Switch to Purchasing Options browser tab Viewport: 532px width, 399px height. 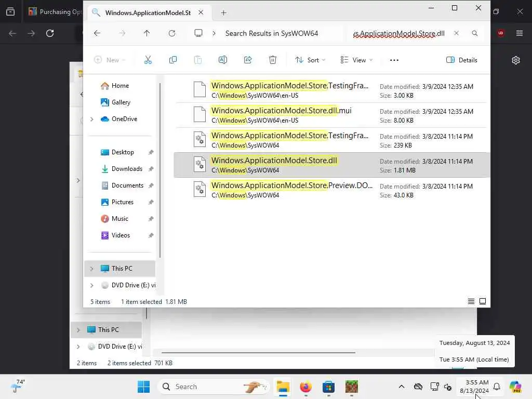pyautogui.click(x=54, y=12)
